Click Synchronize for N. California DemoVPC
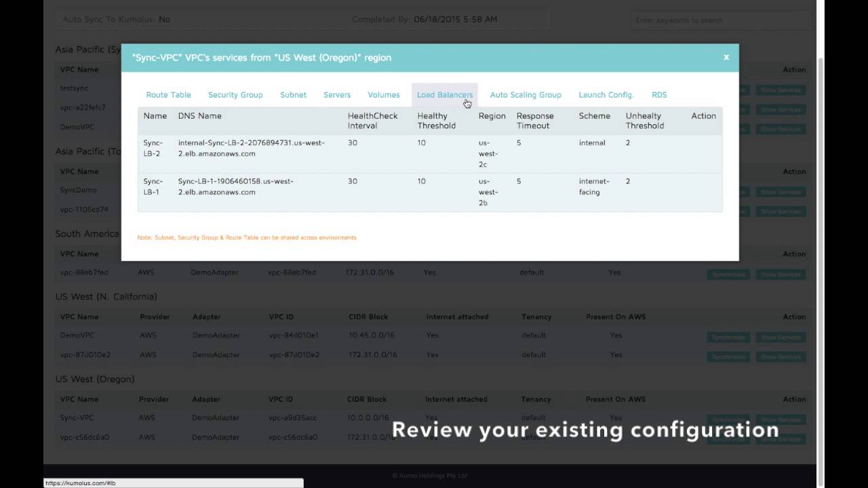Viewport: 868px width, 488px height. click(x=729, y=337)
